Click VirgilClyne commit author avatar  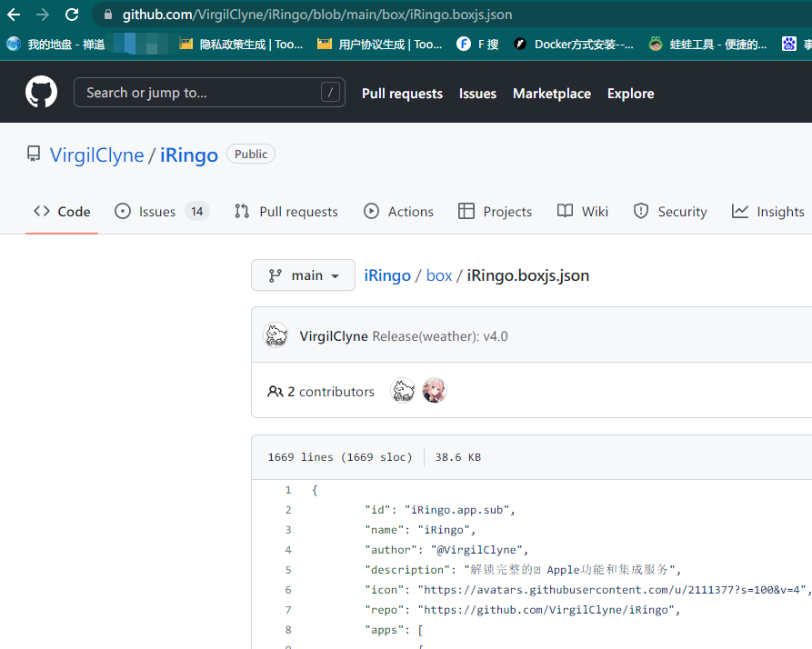pos(276,335)
